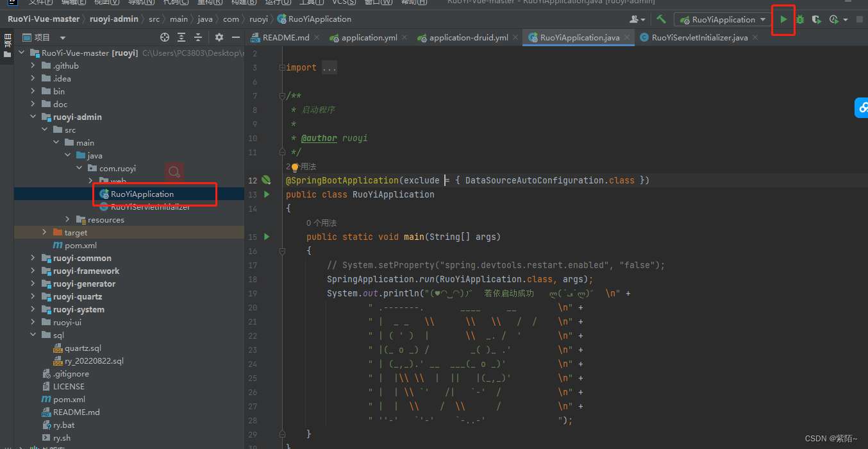The image size is (868, 449).
Task: Collapse all nodes in the project panel
Action: [x=198, y=37]
